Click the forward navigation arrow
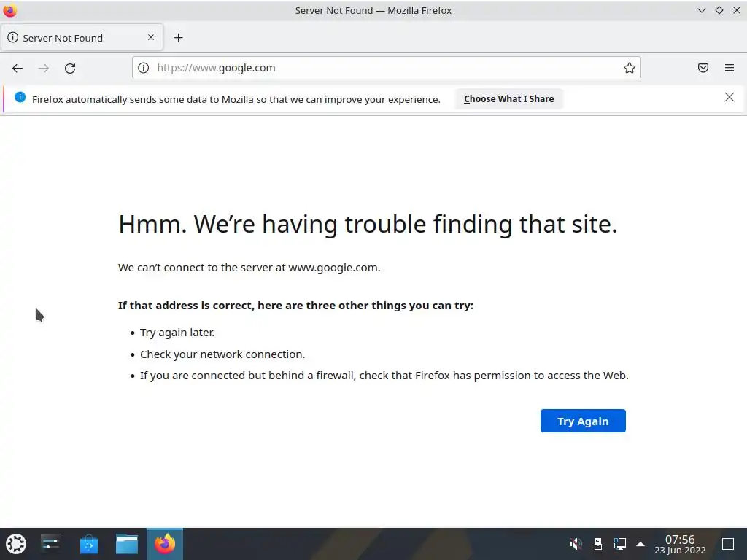The height and width of the screenshot is (560, 747). 44,68
